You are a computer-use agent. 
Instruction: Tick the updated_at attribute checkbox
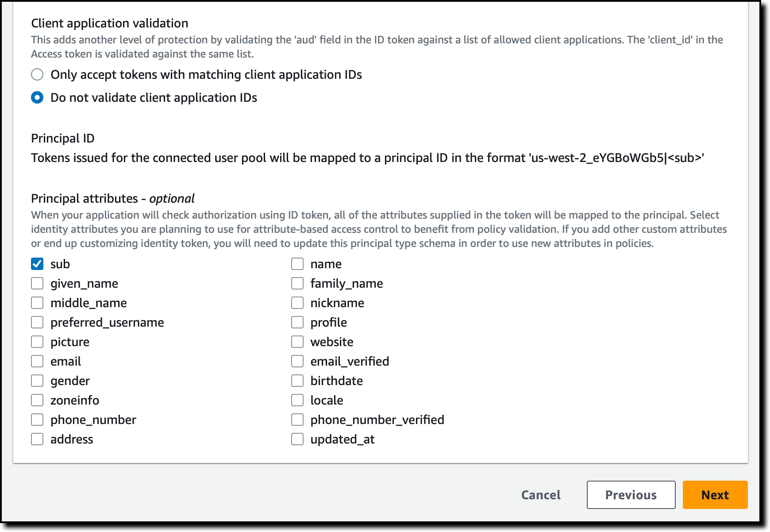(297, 439)
